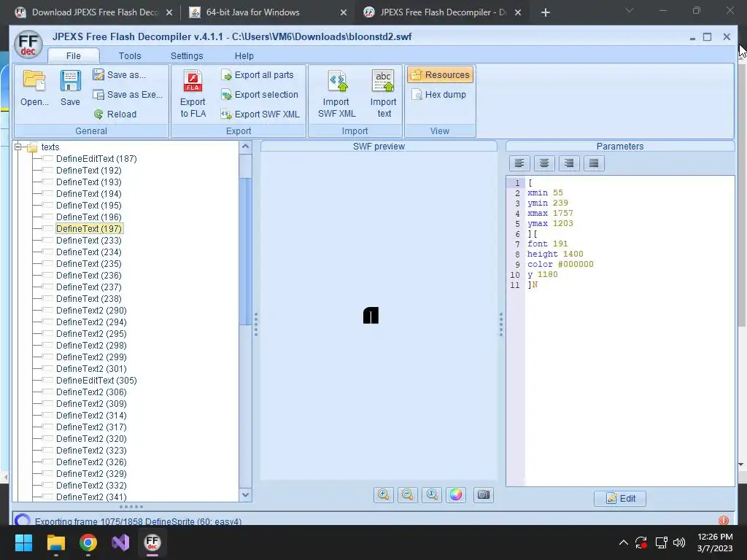Reload the current SWF file
Screen dimensions: 747x560
point(115,114)
